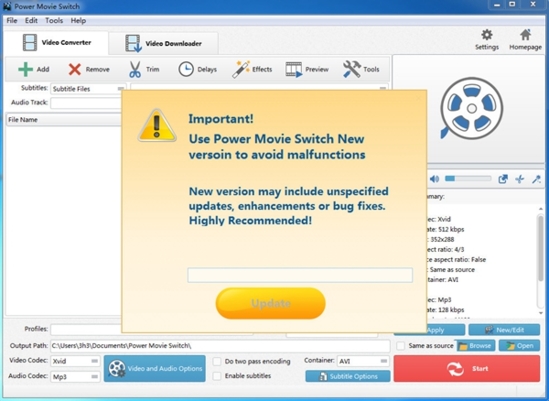This screenshot has height=401, width=549.
Task: Tick the Enable subtitles checkbox
Action: [217, 376]
